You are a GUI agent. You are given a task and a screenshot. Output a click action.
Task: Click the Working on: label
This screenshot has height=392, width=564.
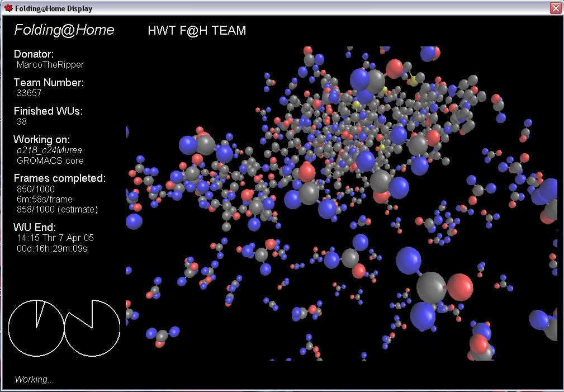pos(42,139)
